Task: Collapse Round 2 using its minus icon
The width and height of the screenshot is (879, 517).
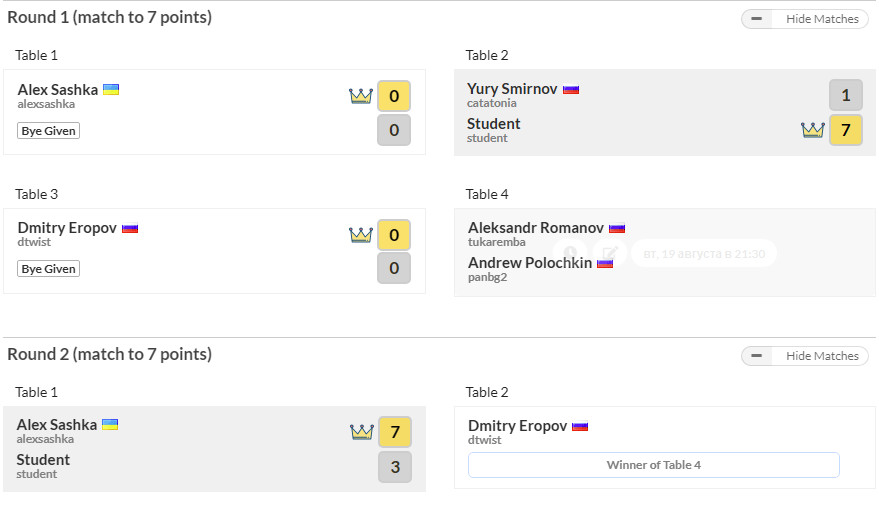Action: [x=756, y=356]
